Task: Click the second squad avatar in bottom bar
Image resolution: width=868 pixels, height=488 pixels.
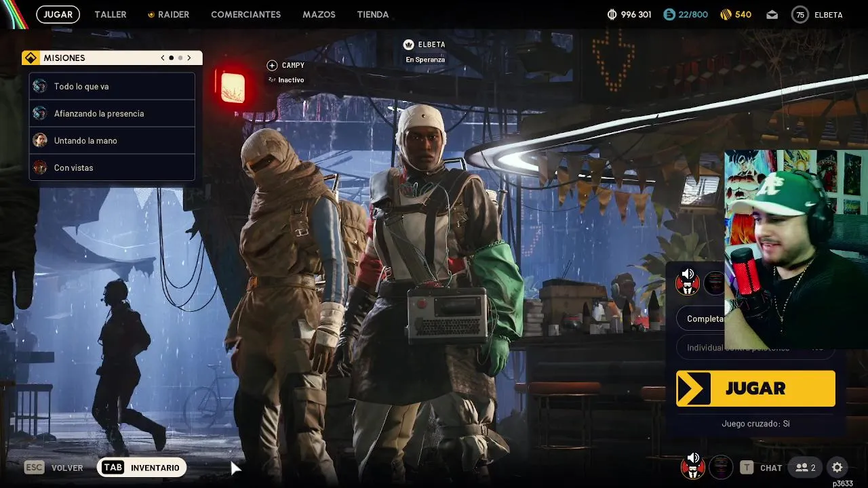Action: 721,467
